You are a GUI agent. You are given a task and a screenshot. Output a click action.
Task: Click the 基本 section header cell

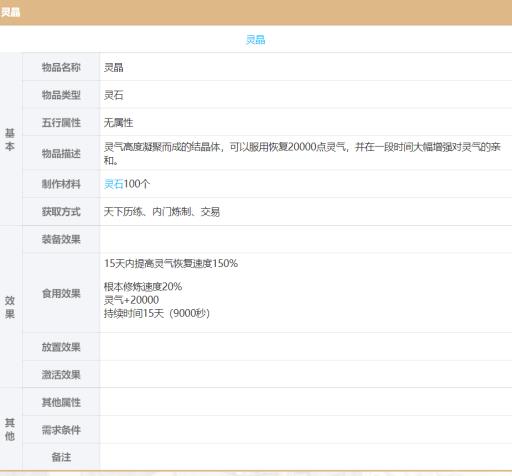point(10,139)
